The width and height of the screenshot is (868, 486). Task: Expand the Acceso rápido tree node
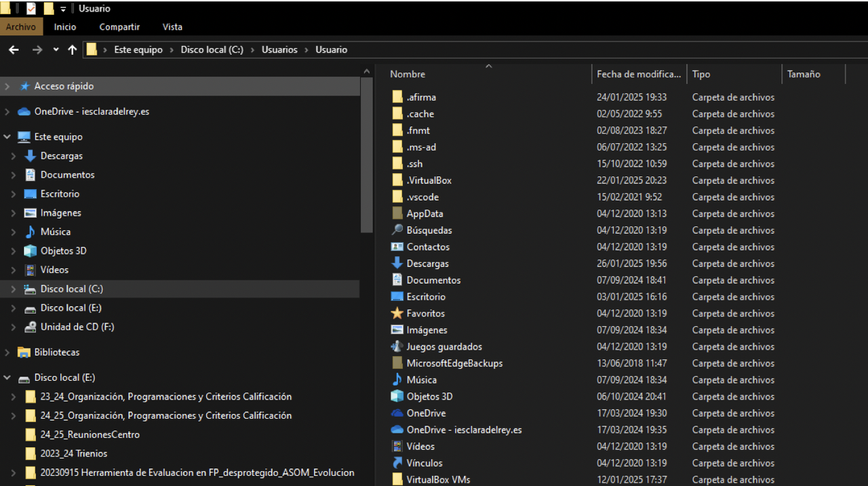[x=7, y=86]
